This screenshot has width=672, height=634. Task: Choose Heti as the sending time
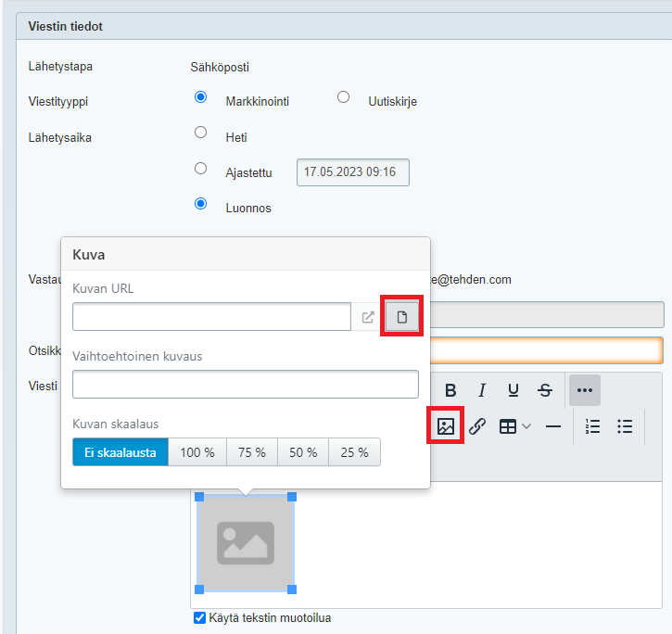click(200, 133)
